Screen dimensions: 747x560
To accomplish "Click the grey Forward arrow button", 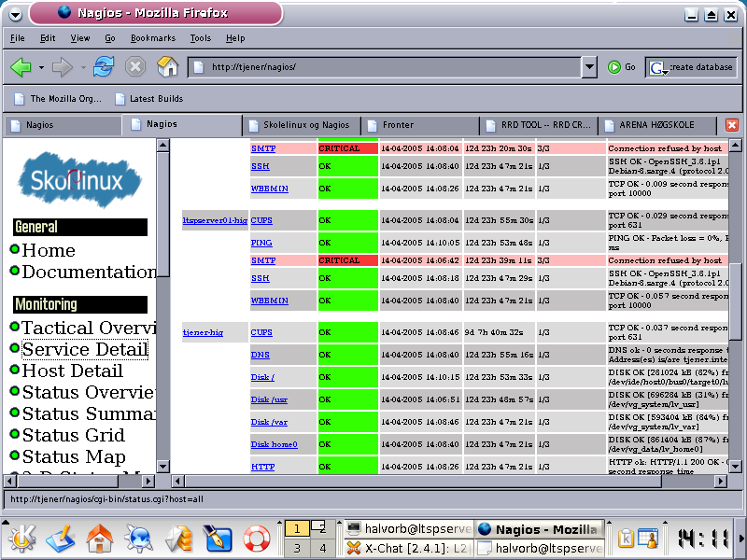I will 62,67.
